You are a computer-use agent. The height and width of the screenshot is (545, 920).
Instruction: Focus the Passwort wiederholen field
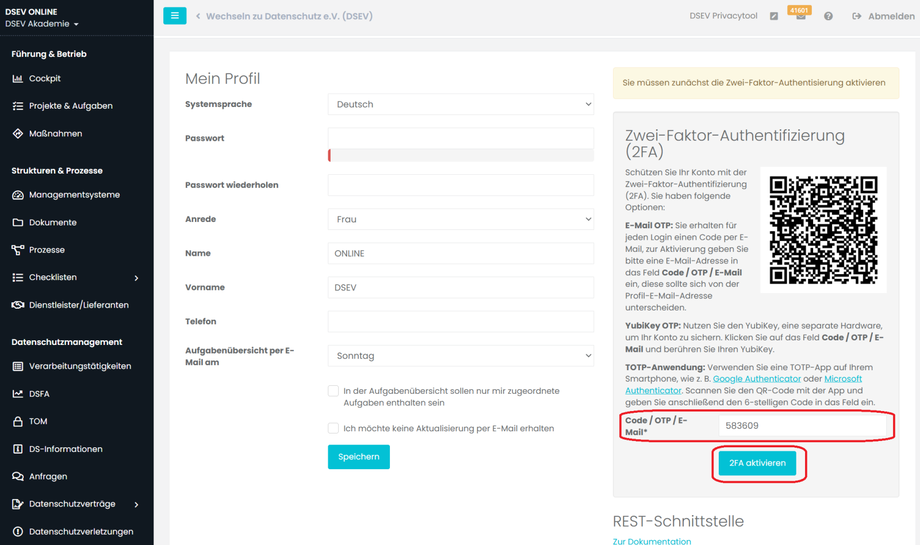pos(461,185)
